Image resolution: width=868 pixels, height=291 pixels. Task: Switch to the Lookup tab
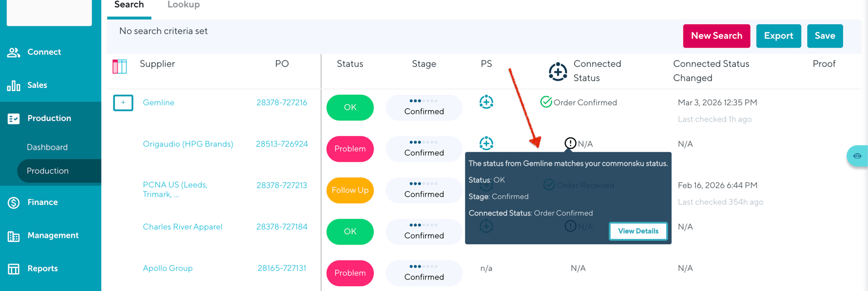[x=183, y=5]
